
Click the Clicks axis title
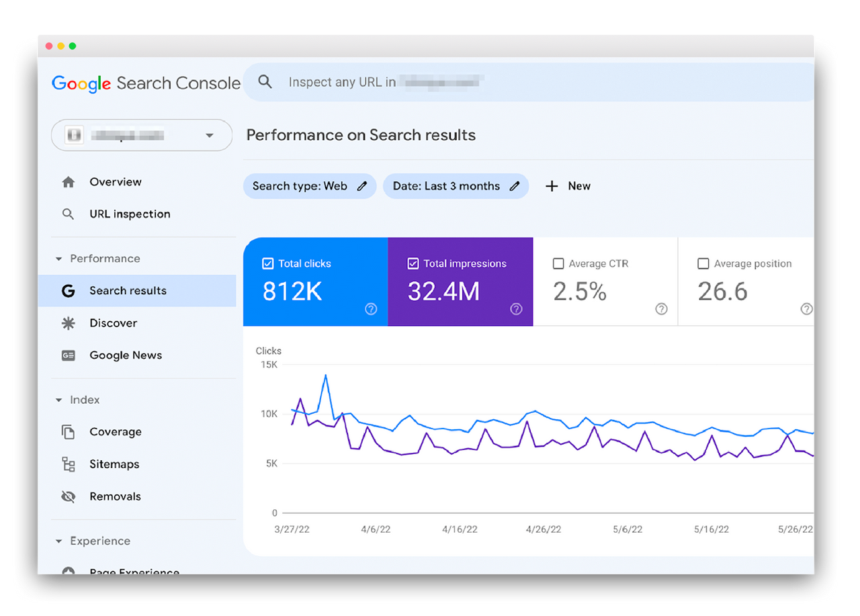coord(269,351)
